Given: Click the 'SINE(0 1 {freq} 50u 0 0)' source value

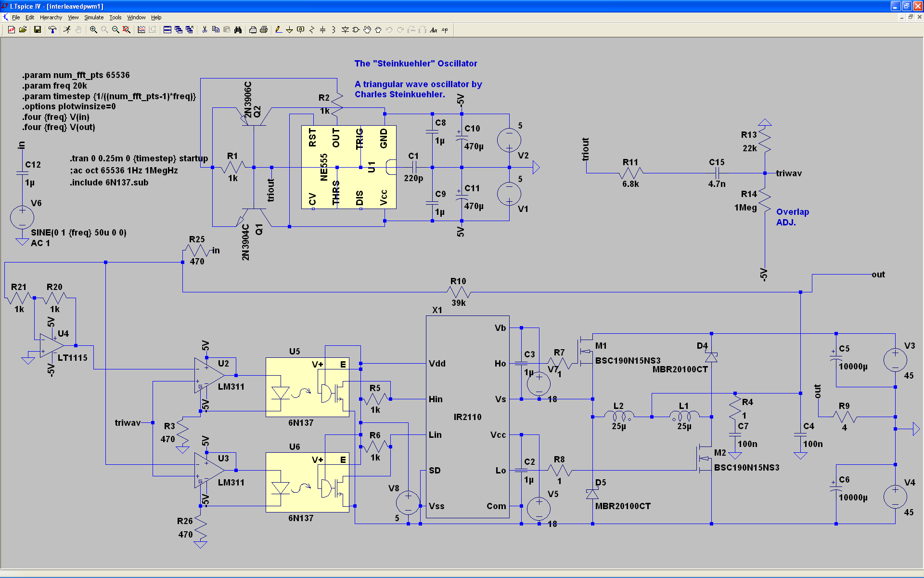Looking at the screenshot, I should [79, 233].
